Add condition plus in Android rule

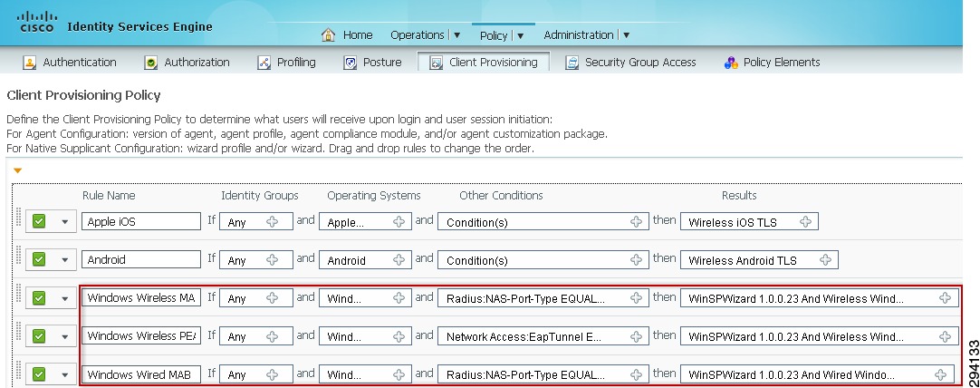point(636,259)
